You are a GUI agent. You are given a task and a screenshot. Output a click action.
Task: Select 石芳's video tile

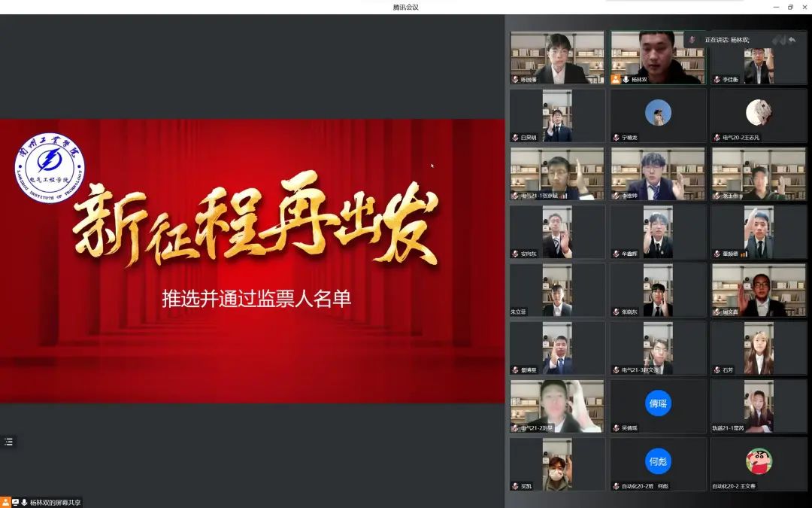[x=759, y=348]
